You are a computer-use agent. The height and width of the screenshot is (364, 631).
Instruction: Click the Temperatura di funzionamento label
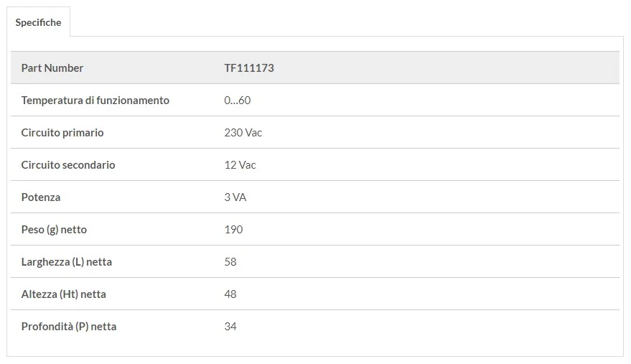tap(95, 101)
